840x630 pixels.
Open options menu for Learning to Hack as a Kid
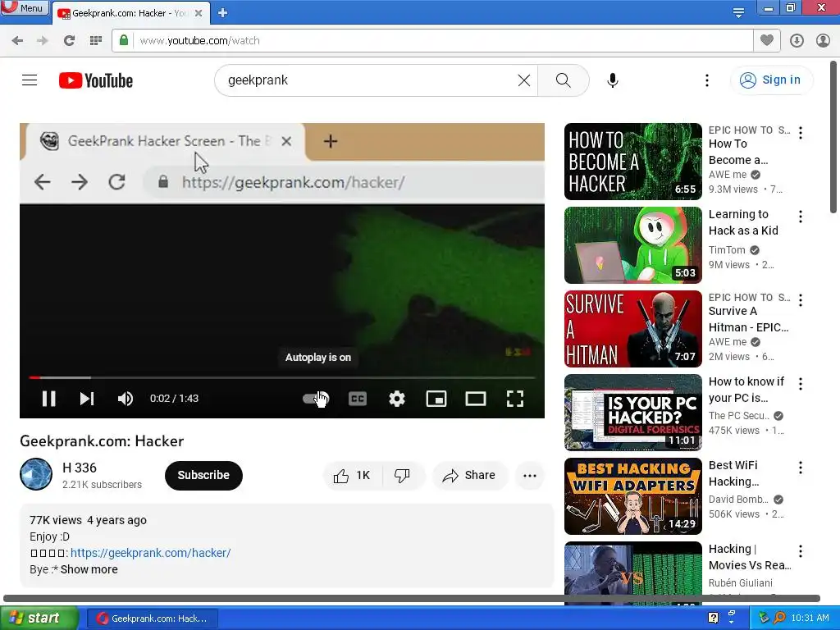pos(801,217)
